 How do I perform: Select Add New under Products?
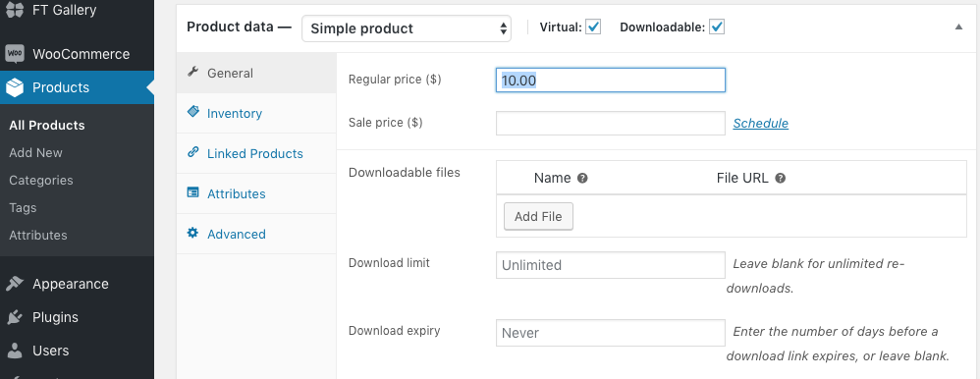pos(35,152)
